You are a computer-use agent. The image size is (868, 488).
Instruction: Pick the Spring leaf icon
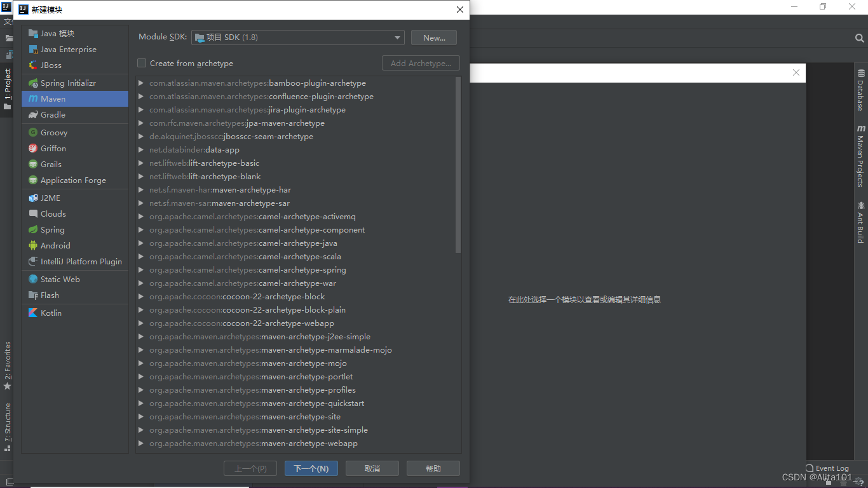[x=33, y=230]
